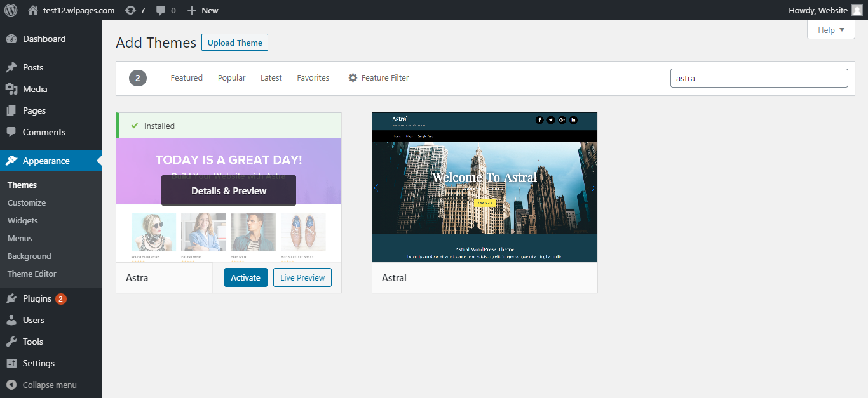Open Menus submenu item
This screenshot has height=398, width=868.
(20, 239)
